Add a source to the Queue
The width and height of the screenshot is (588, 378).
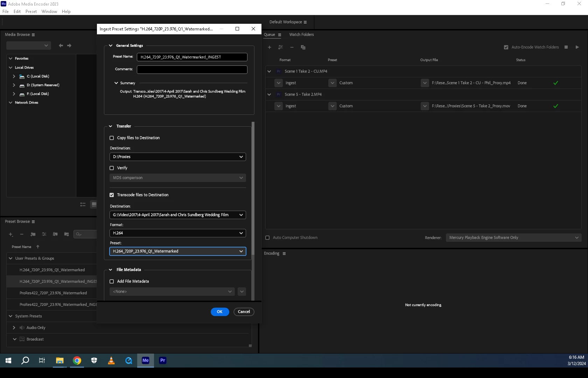269,47
